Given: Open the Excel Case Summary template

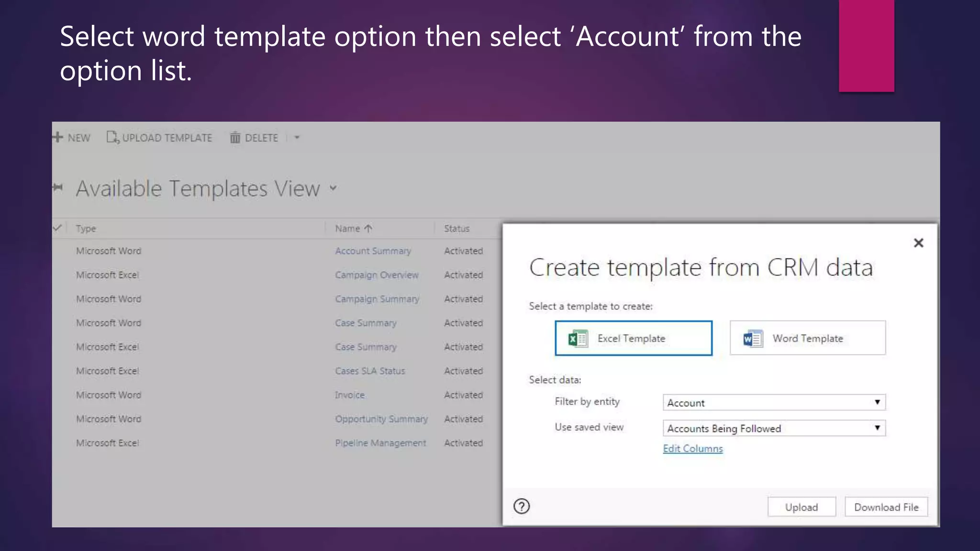Looking at the screenshot, I should 366,347.
